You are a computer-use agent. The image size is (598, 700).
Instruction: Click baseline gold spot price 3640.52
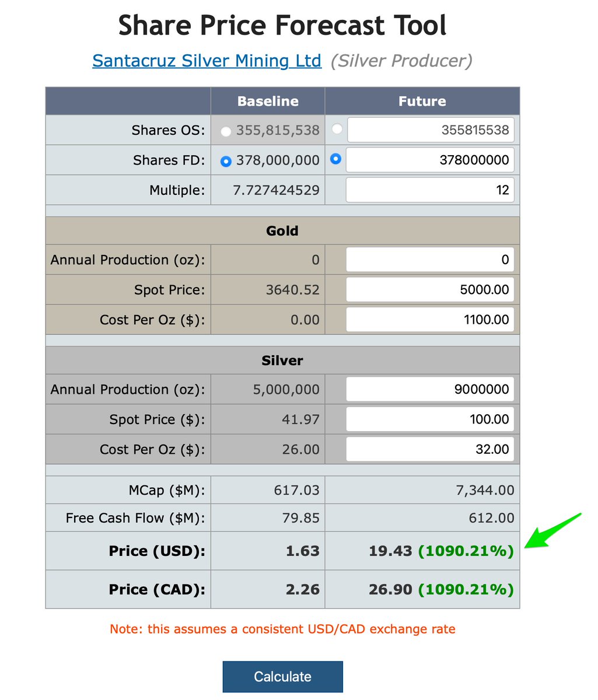(293, 290)
